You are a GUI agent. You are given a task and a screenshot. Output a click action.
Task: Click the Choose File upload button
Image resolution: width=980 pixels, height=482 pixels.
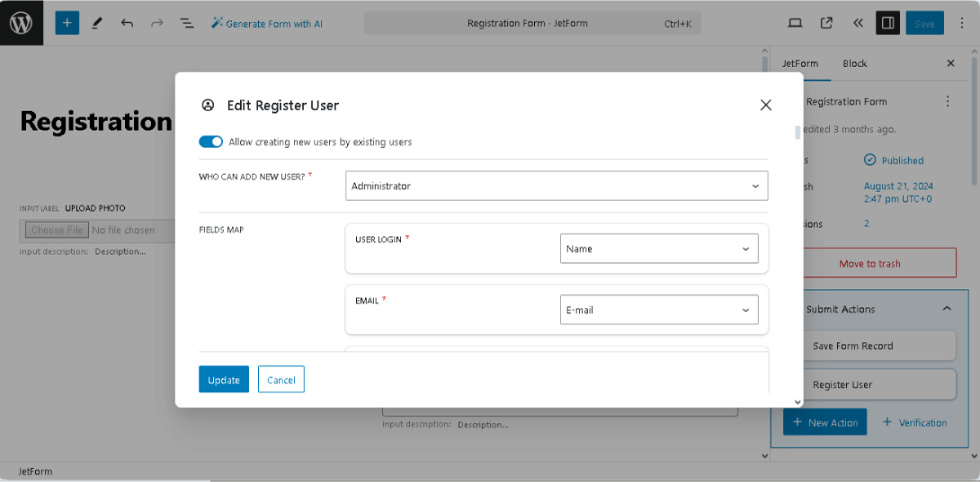click(x=56, y=230)
